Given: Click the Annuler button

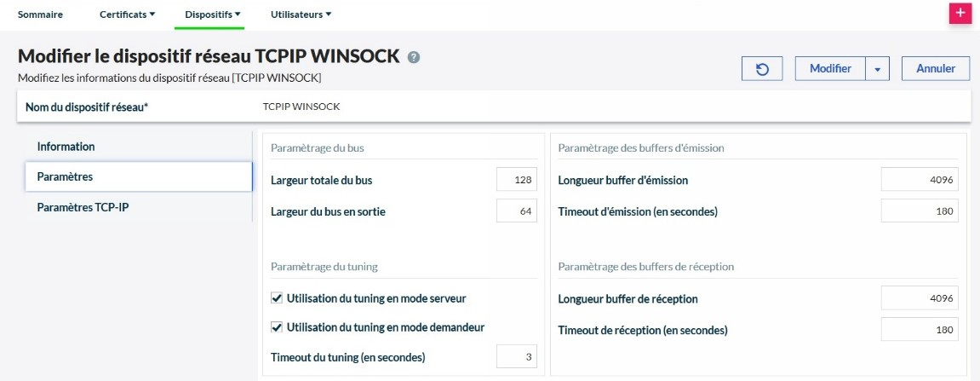Looking at the screenshot, I should point(936,69).
